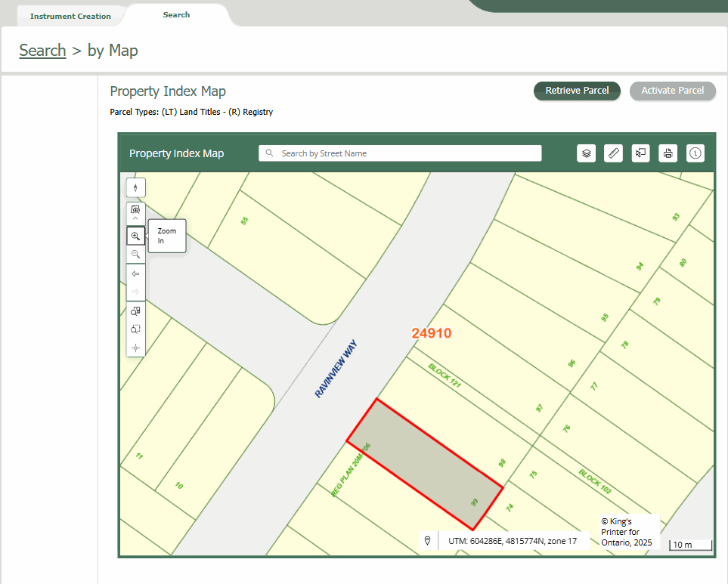728x584 pixels.
Task: Click parcel label 94
Action: pyautogui.click(x=640, y=266)
